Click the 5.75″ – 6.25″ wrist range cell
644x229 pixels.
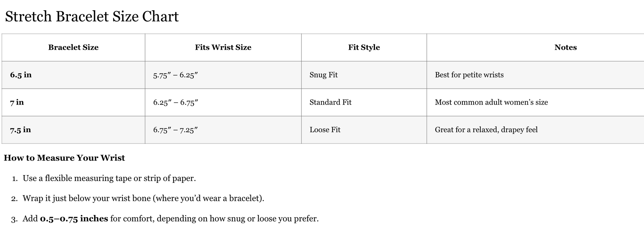[x=175, y=75]
